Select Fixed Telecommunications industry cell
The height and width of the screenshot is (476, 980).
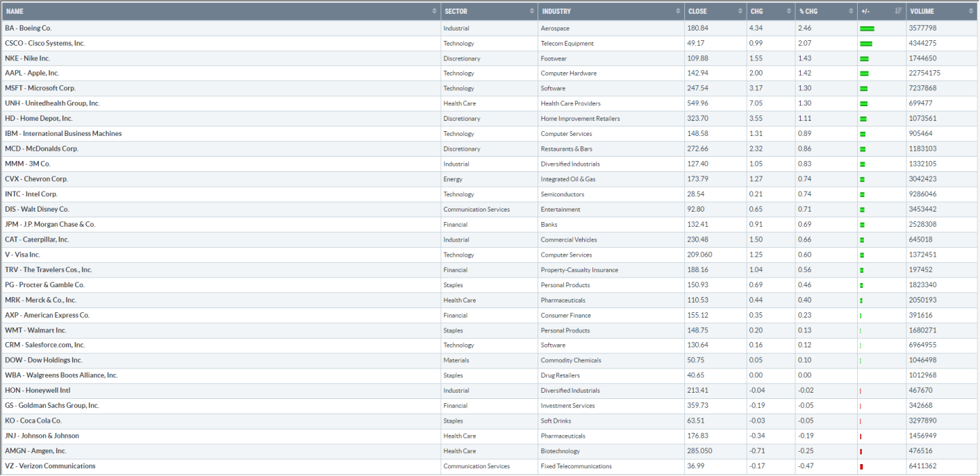coord(576,466)
